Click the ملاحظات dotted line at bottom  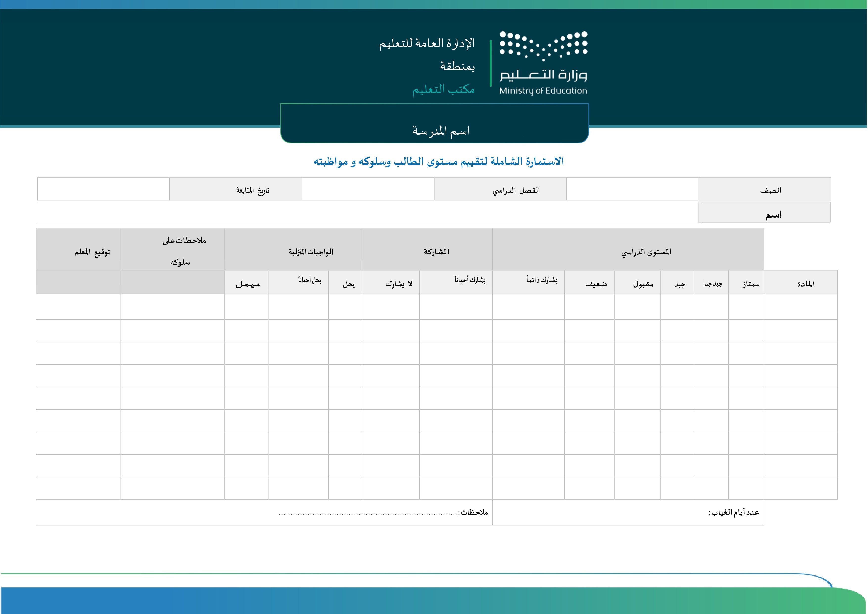[x=369, y=513]
